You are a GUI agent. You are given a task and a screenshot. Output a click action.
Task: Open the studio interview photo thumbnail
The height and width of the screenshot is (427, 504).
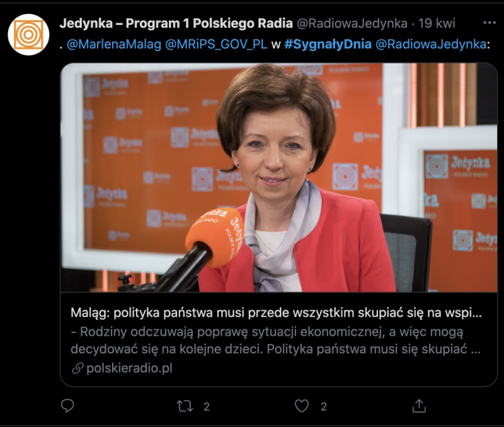(x=278, y=178)
